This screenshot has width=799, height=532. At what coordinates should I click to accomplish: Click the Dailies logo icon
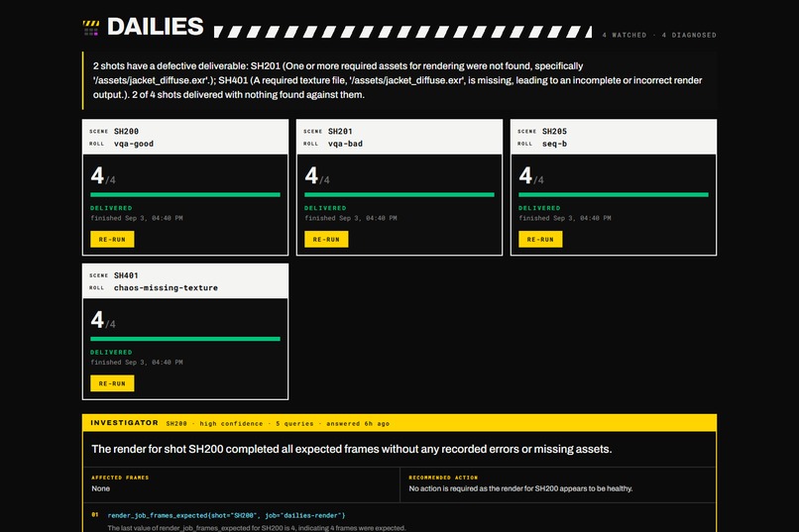pyautogui.click(x=90, y=28)
